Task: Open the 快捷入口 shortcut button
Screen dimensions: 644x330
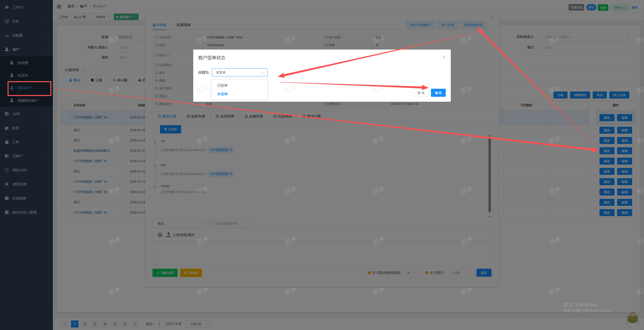Action: click(x=620, y=8)
